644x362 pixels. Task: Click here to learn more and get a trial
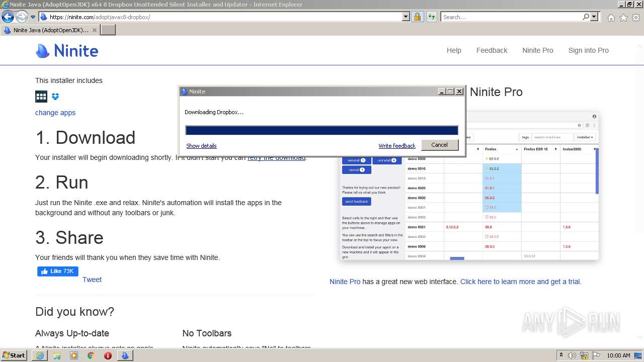(521, 282)
